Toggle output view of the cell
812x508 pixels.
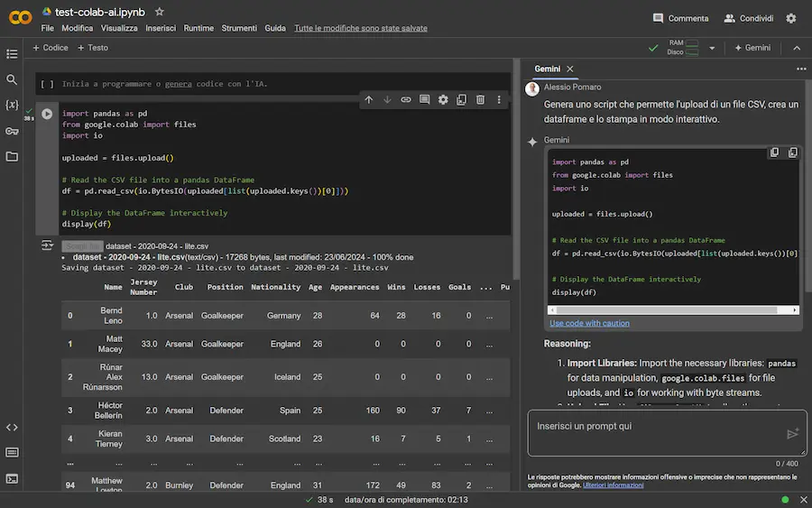coord(47,245)
